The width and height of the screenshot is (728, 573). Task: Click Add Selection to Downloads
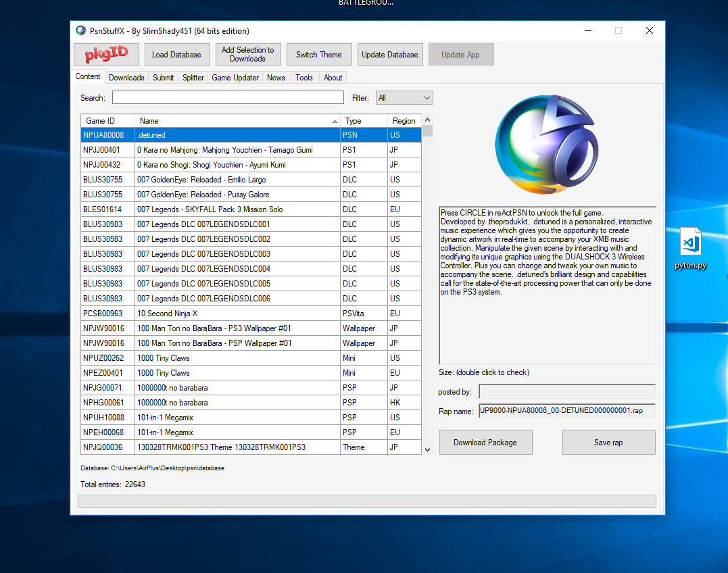tap(247, 55)
